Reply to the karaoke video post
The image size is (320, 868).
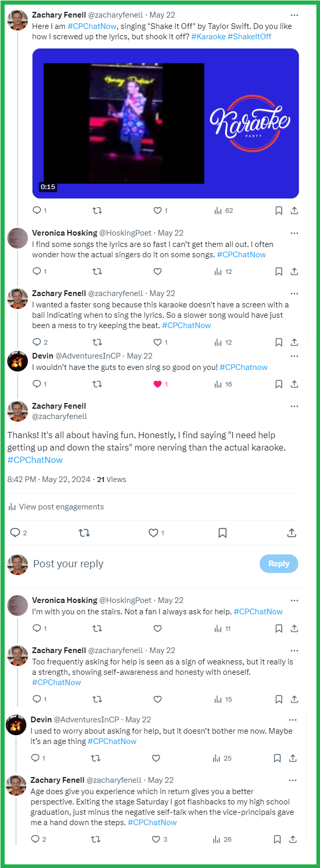coord(37,210)
